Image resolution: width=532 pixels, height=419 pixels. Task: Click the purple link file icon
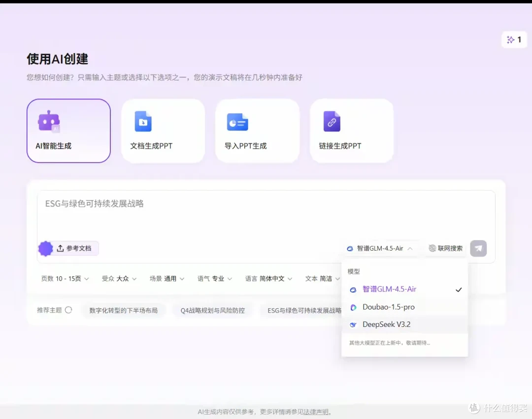click(332, 121)
